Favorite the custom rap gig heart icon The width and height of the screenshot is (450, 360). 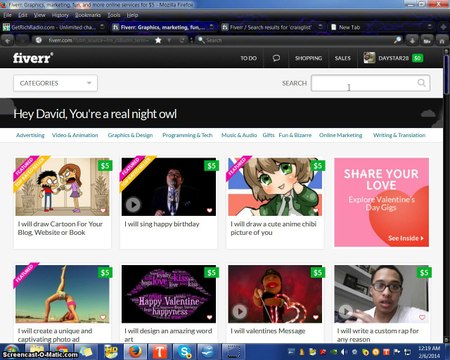[x=422, y=317]
